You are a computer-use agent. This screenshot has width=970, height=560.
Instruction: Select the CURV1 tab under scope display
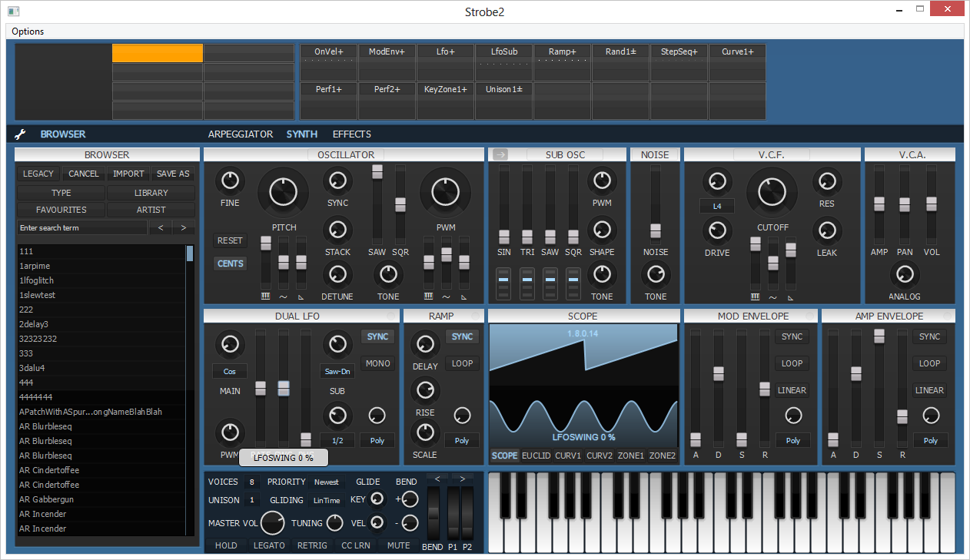[x=568, y=456]
